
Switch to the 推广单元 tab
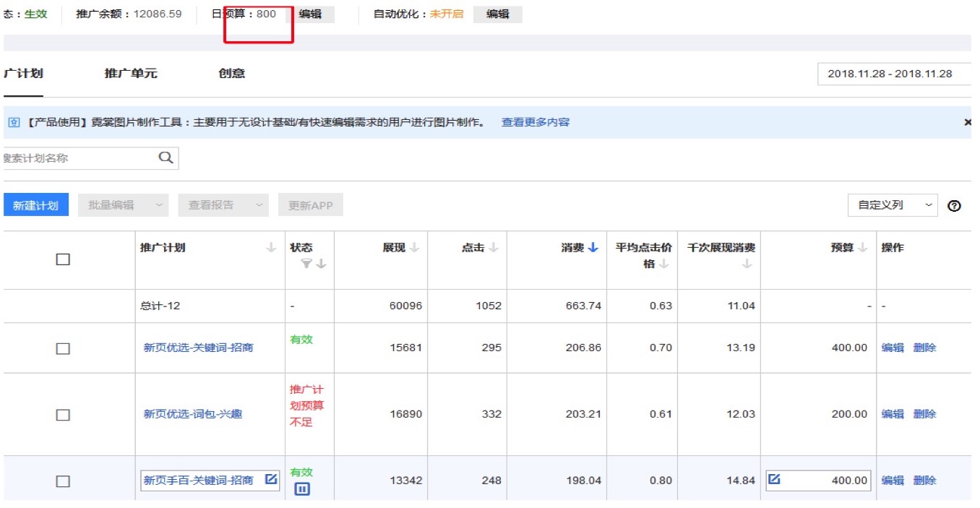click(131, 74)
